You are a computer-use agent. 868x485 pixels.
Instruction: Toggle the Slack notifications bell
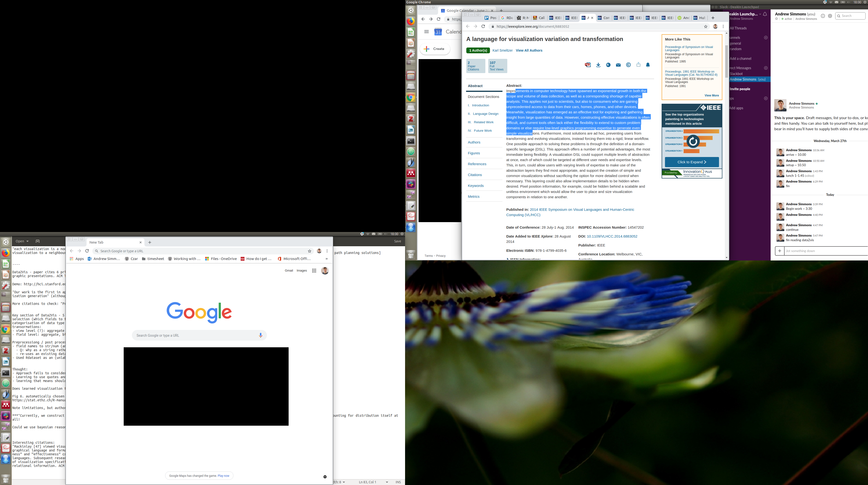765,14
